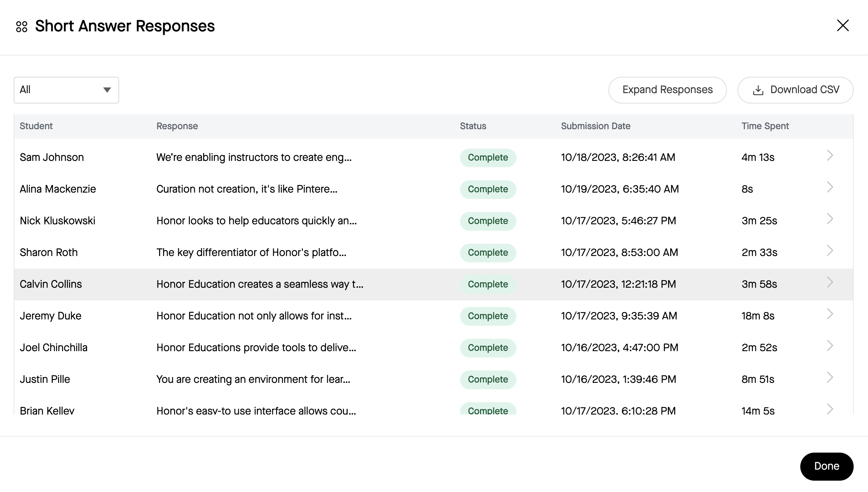This screenshot has width=868, height=492.
Task: Click Complete status badge for Justin Pille
Action: pyautogui.click(x=488, y=380)
